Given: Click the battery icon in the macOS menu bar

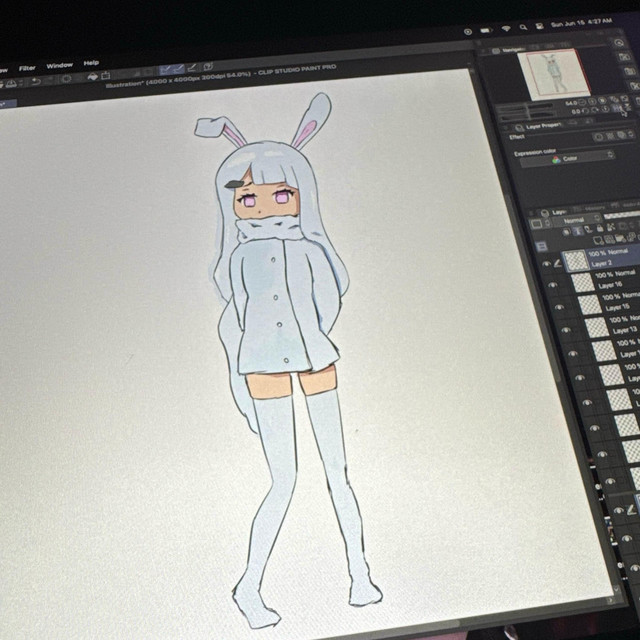Looking at the screenshot, I should (485, 30).
